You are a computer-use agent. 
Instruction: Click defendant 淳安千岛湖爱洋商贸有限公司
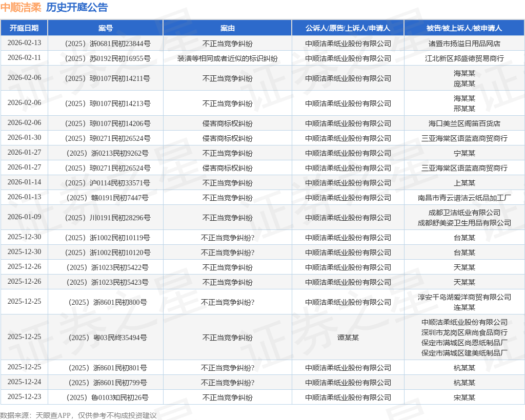pos(465,297)
